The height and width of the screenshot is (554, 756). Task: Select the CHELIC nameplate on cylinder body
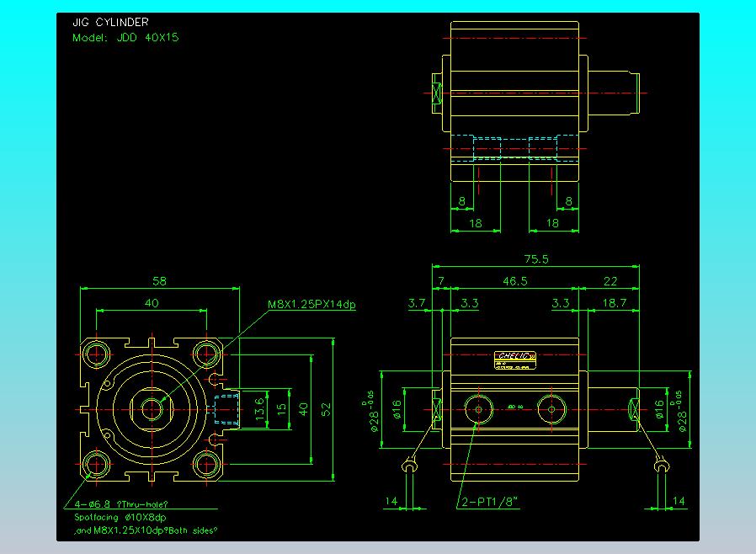point(515,360)
